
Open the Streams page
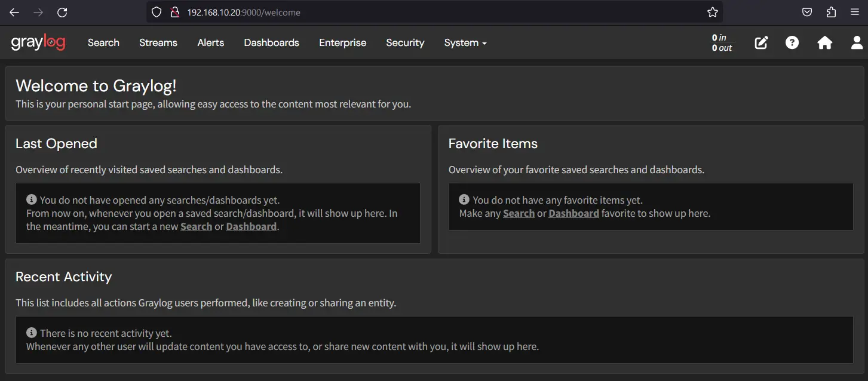(x=158, y=42)
